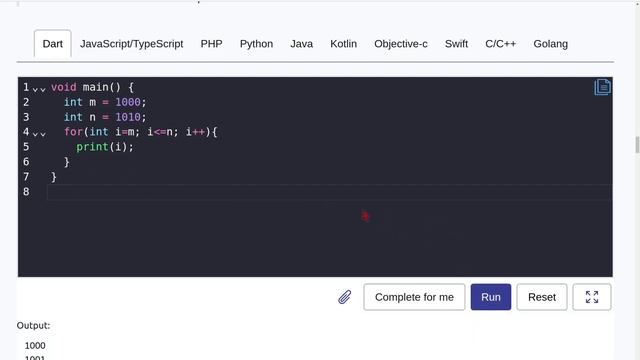Open the PHP tab

pos(211,44)
